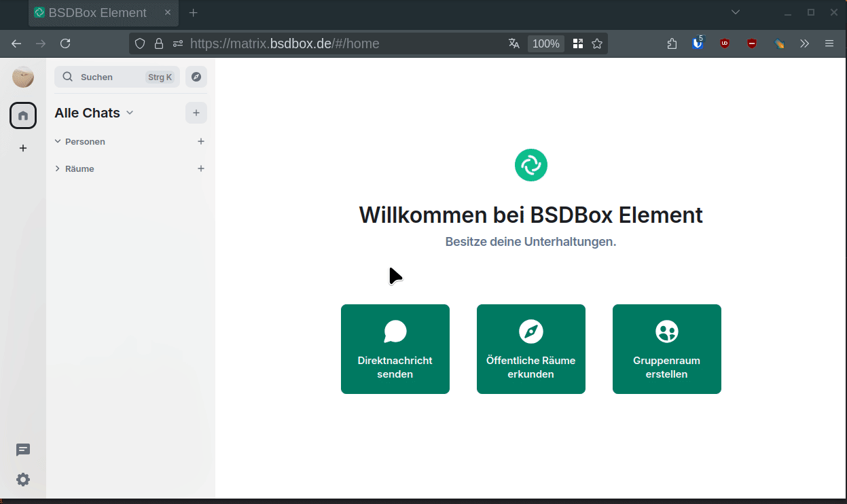Click Öffentliche Räume erkunden button
Screen dimensions: 847x504
point(531,349)
